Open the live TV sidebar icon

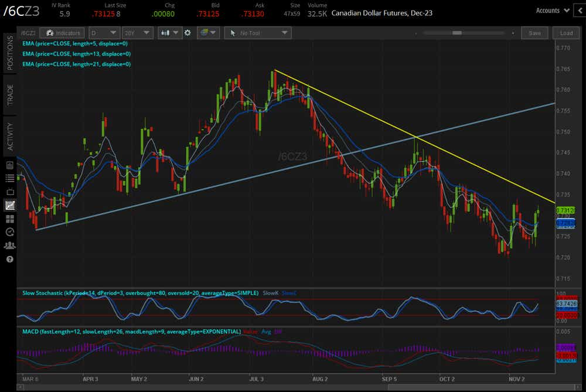(x=10, y=192)
